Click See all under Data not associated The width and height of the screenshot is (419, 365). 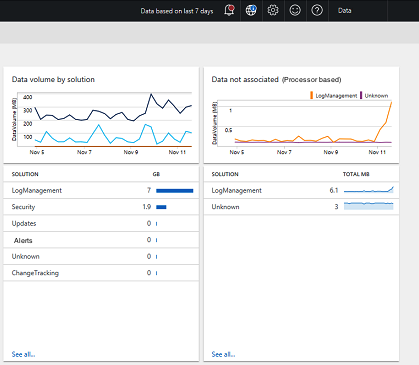(223, 354)
